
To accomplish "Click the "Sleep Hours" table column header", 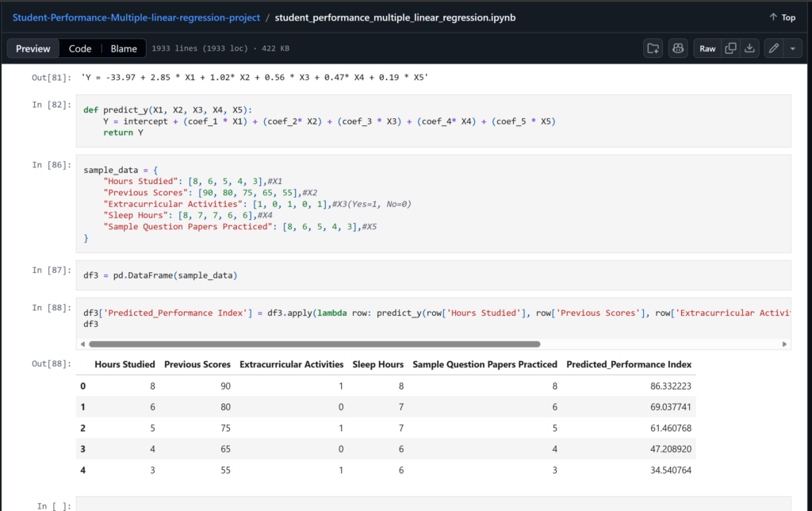I will click(378, 364).
